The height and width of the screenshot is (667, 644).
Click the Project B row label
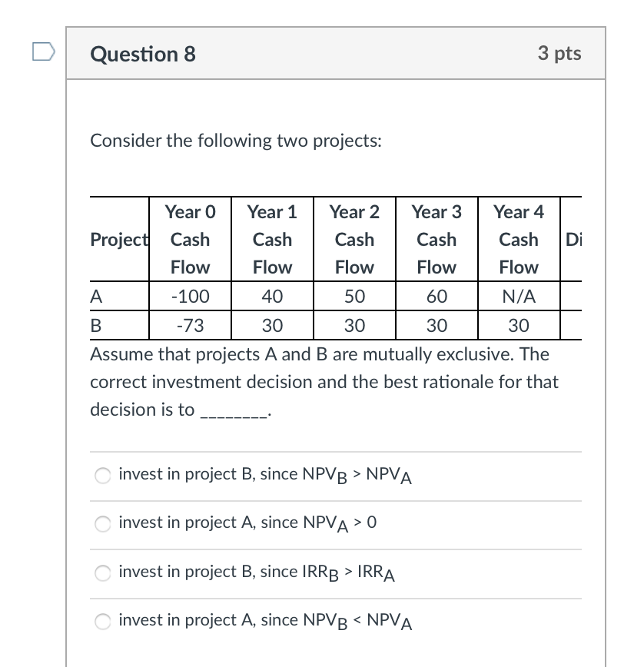95,325
